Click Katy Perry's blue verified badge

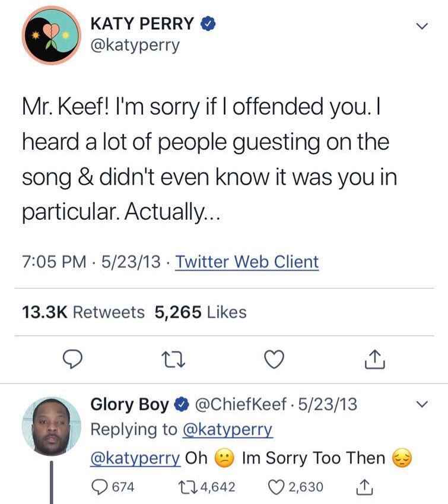[x=207, y=24]
